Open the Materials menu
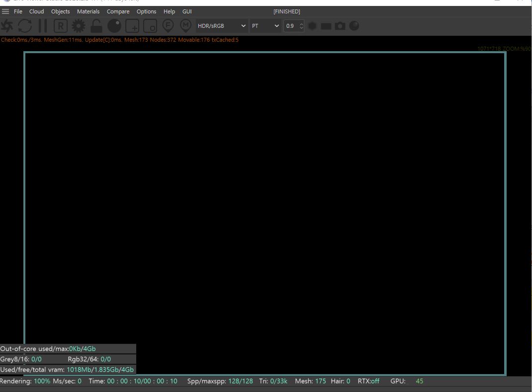 [88, 11]
